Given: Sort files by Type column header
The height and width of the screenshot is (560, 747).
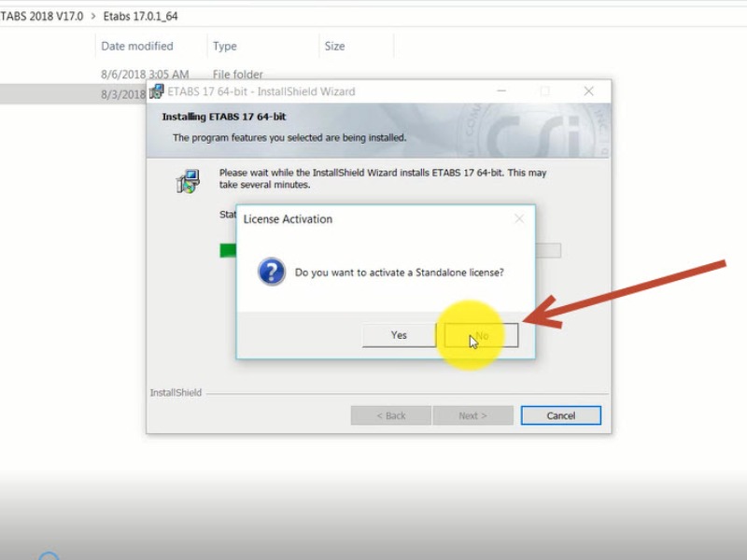Looking at the screenshot, I should pos(225,46).
